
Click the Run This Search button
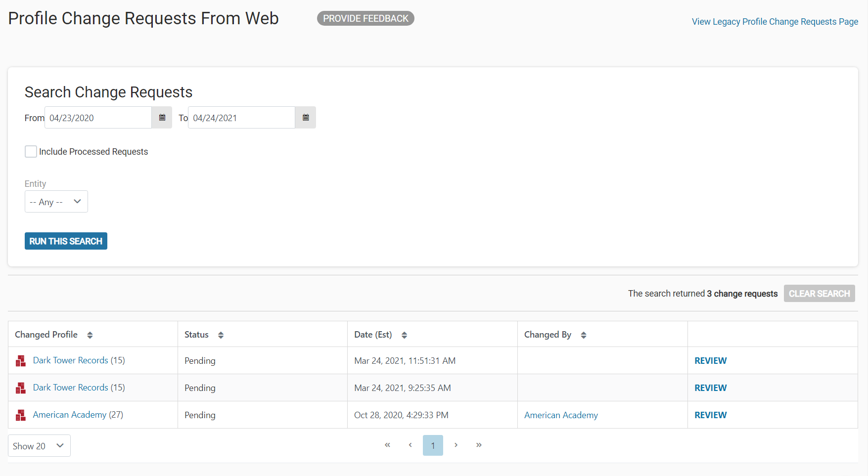point(66,241)
